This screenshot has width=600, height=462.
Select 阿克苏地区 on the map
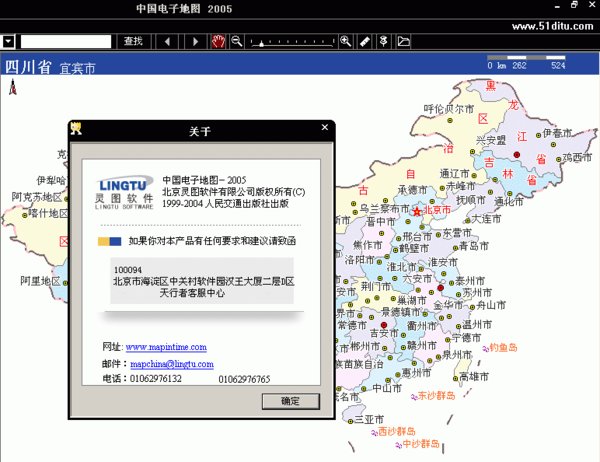pyautogui.click(x=36, y=197)
